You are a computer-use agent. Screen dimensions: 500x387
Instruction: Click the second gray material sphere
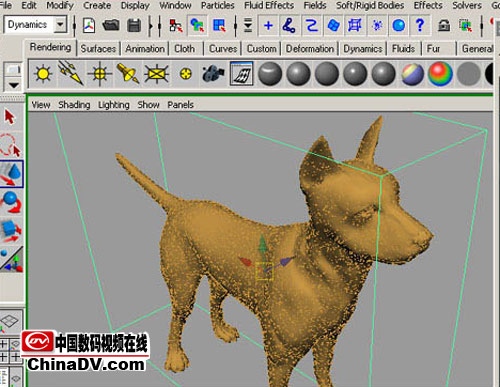[x=298, y=74]
